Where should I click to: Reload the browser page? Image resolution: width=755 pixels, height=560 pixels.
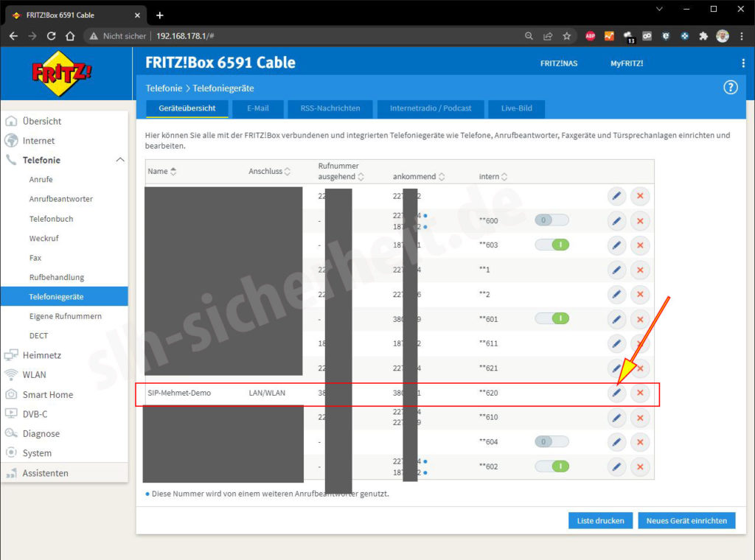[51, 36]
